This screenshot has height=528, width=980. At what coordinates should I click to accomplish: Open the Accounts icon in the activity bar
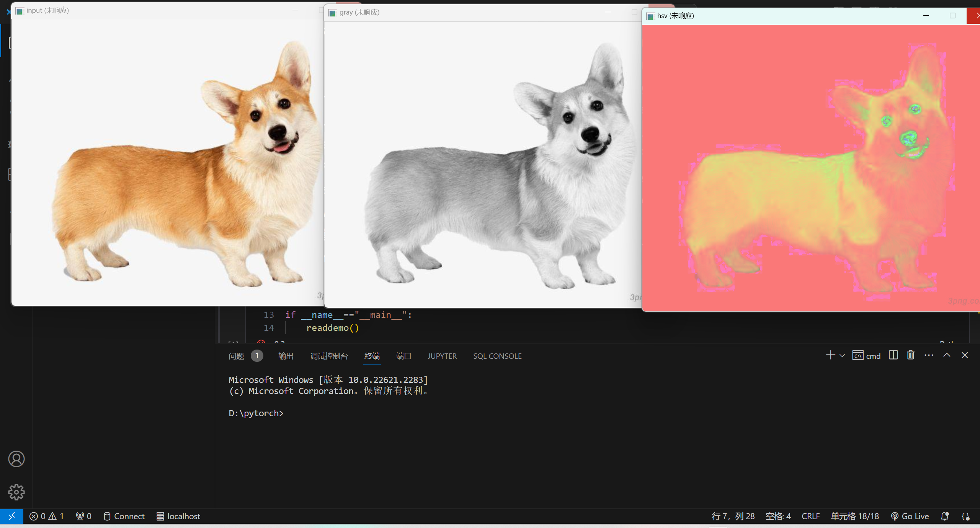[16, 459]
